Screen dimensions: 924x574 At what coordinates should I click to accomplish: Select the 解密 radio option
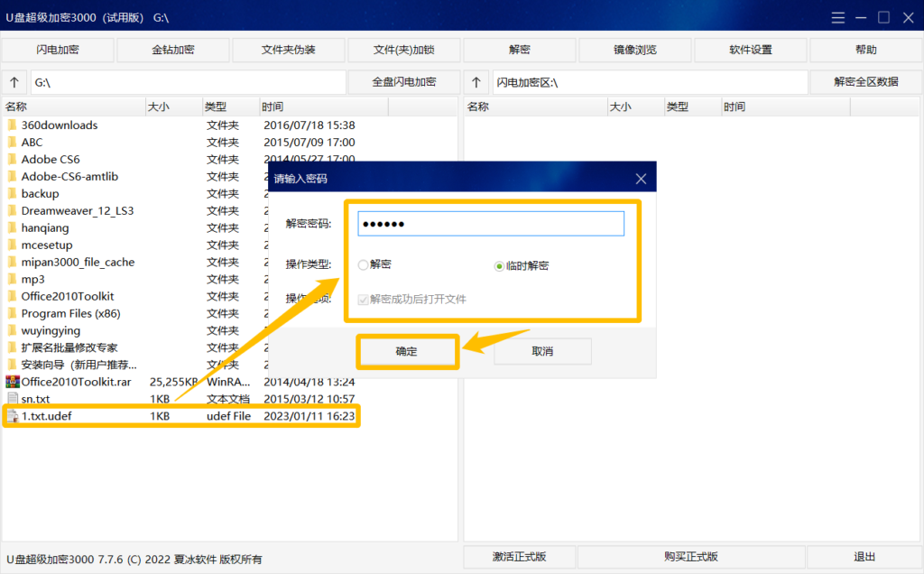(x=363, y=265)
